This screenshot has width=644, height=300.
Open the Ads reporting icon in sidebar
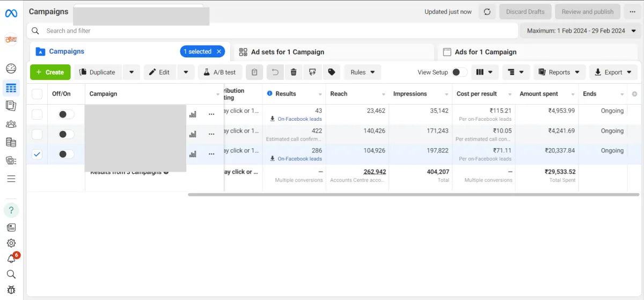[11, 106]
